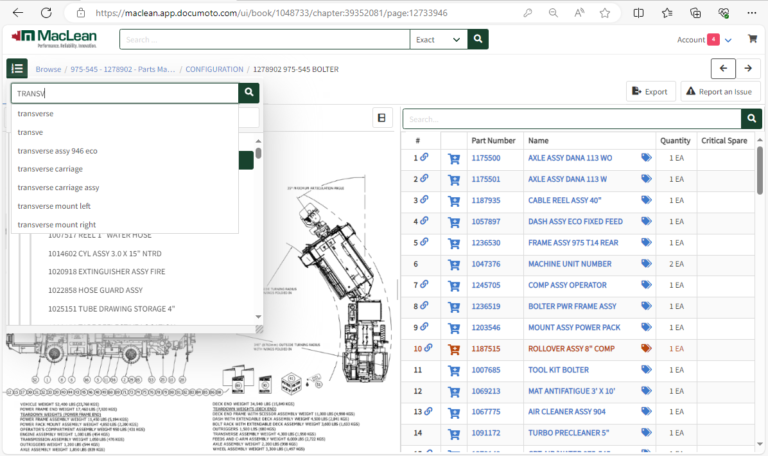Image resolution: width=768 pixels, height=456 pixels.
Task: Open the CONFIGURATION breadcrumb
Action: (x=214, y=69)
